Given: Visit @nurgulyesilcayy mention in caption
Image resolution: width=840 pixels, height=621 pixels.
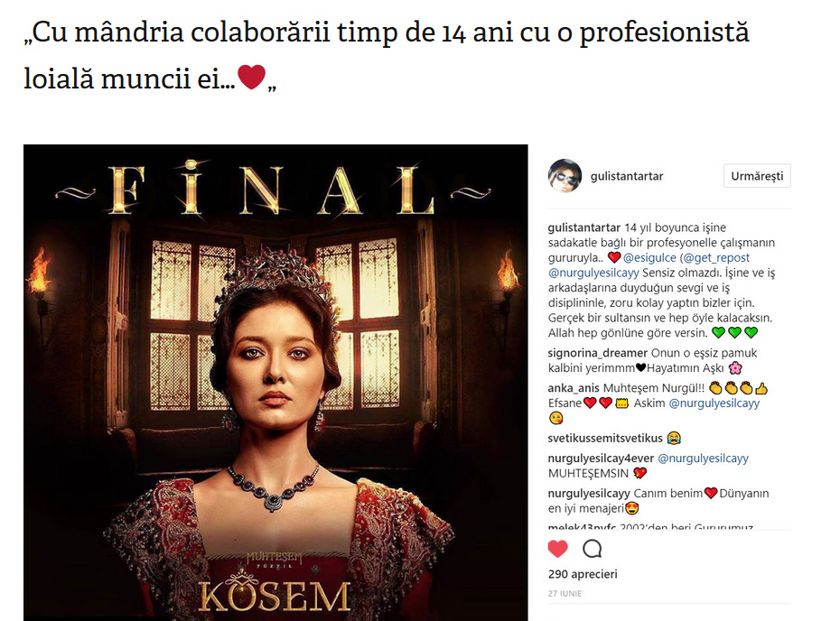Looking at the screenshot, I should tap(593, 273).
